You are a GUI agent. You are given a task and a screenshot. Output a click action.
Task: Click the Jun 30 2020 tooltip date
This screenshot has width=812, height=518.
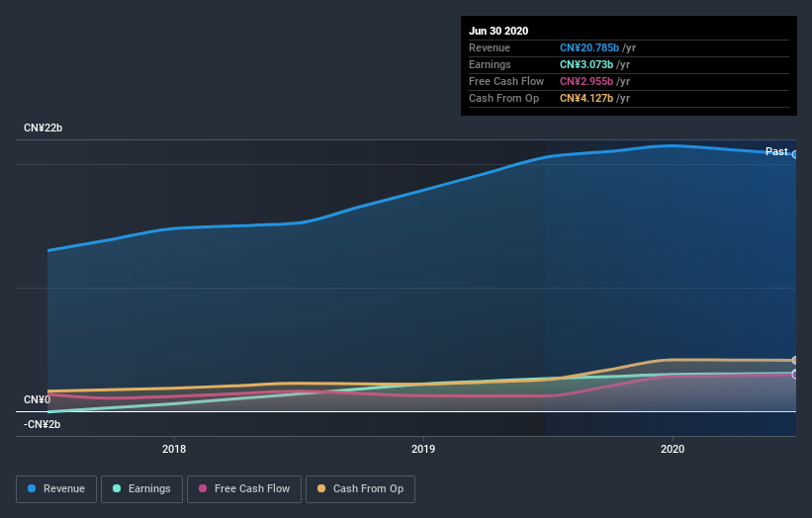[498, 31]
